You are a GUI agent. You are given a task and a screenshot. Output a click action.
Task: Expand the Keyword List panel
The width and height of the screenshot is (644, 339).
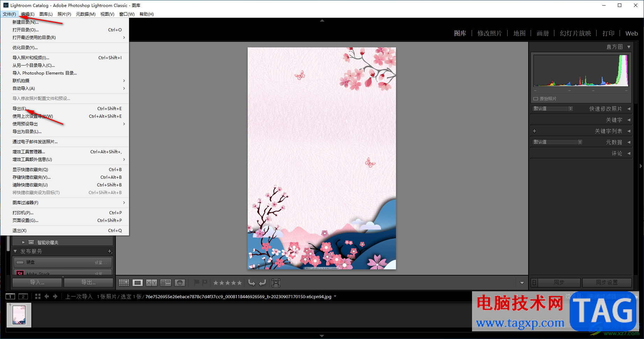pyautogui.click(x=629, y=131)
